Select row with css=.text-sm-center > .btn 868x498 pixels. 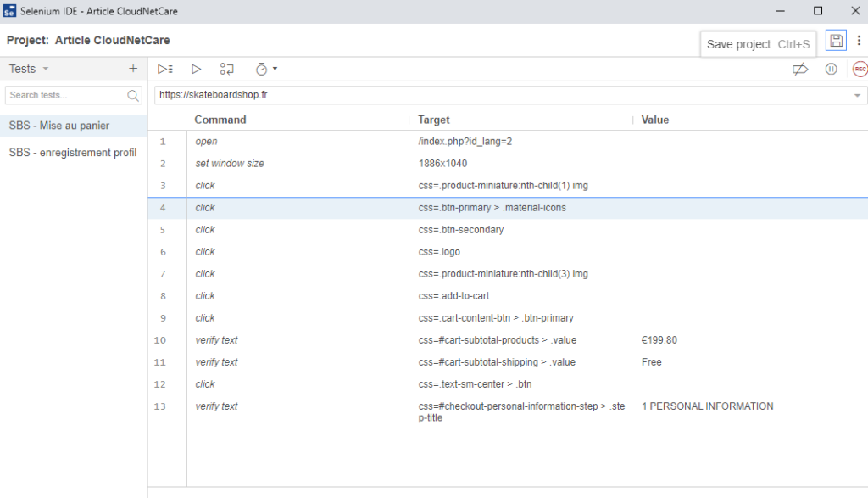click(x=508, y=383)
